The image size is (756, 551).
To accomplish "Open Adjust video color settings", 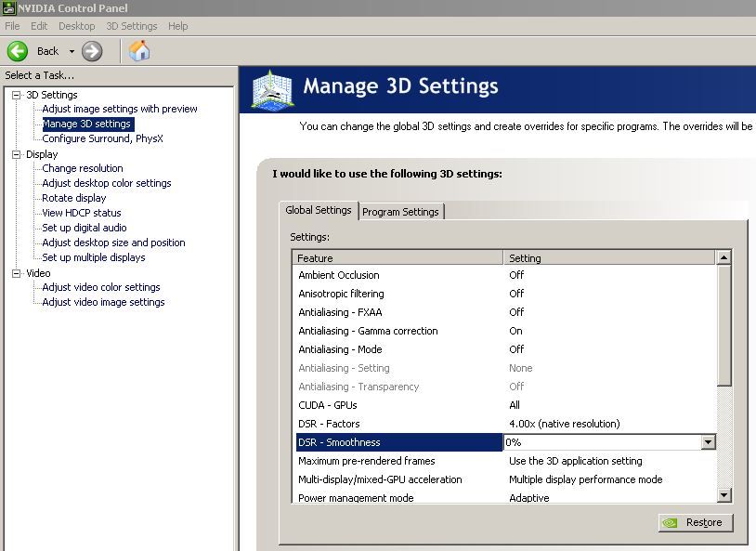I will point(100,287).
